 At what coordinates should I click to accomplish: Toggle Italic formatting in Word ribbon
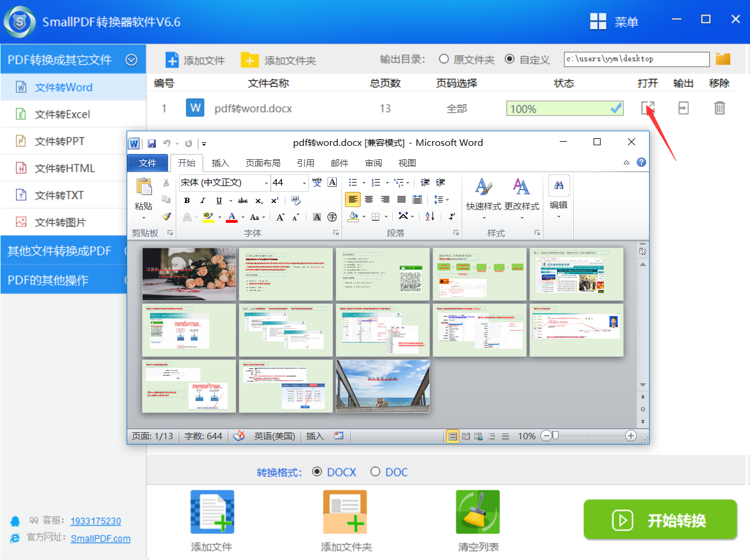pyautogui.click(x=203, y=201)
